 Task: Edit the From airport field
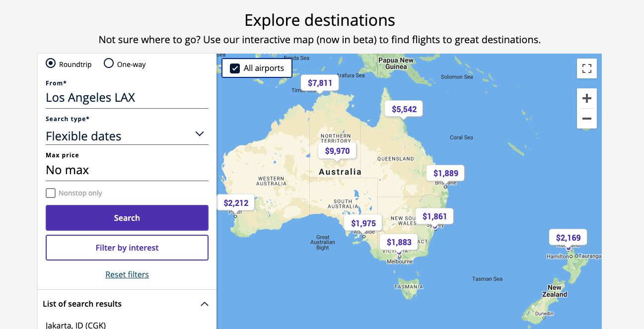(127, 98)
